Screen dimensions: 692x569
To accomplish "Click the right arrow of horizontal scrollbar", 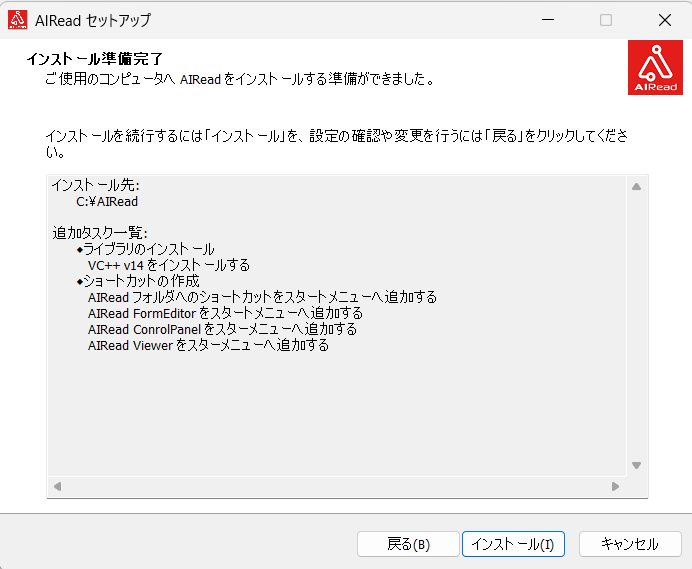I will 615,487.
